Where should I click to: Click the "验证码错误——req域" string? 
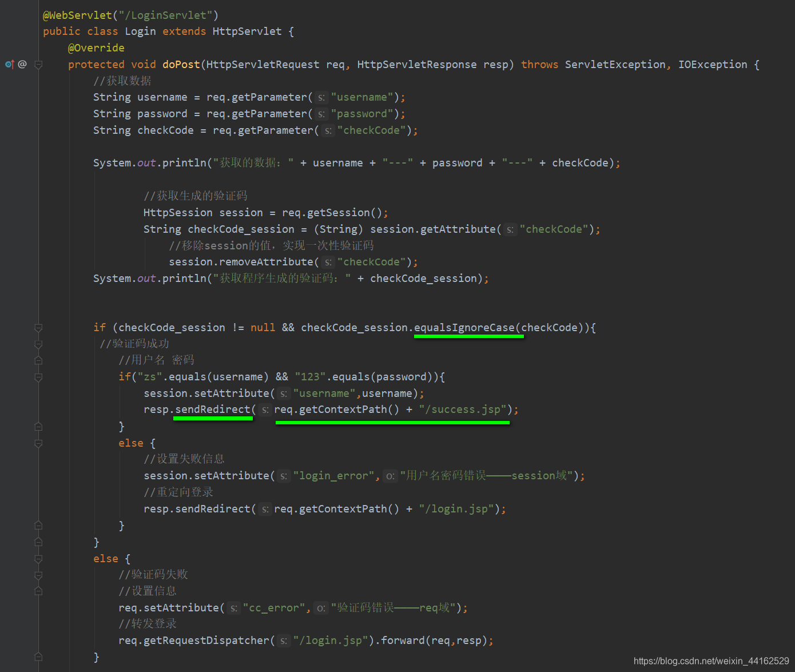tap(393, 608)
